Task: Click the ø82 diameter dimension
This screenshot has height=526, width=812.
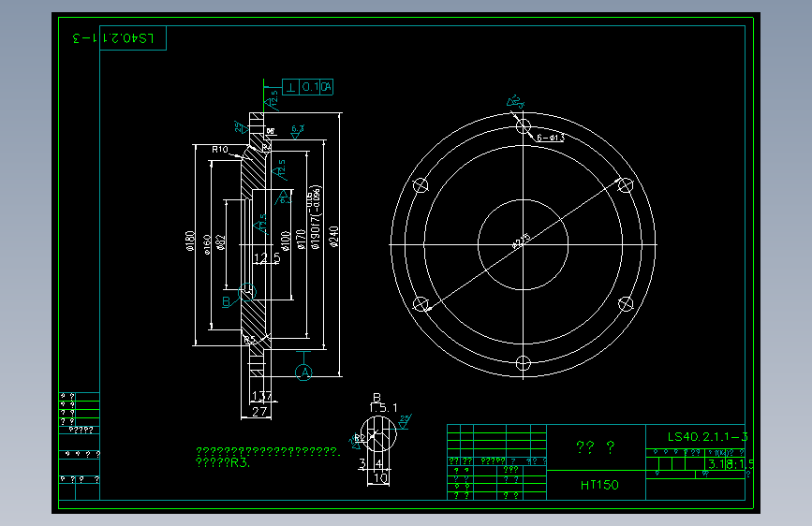Action: (x=221, y=242)
